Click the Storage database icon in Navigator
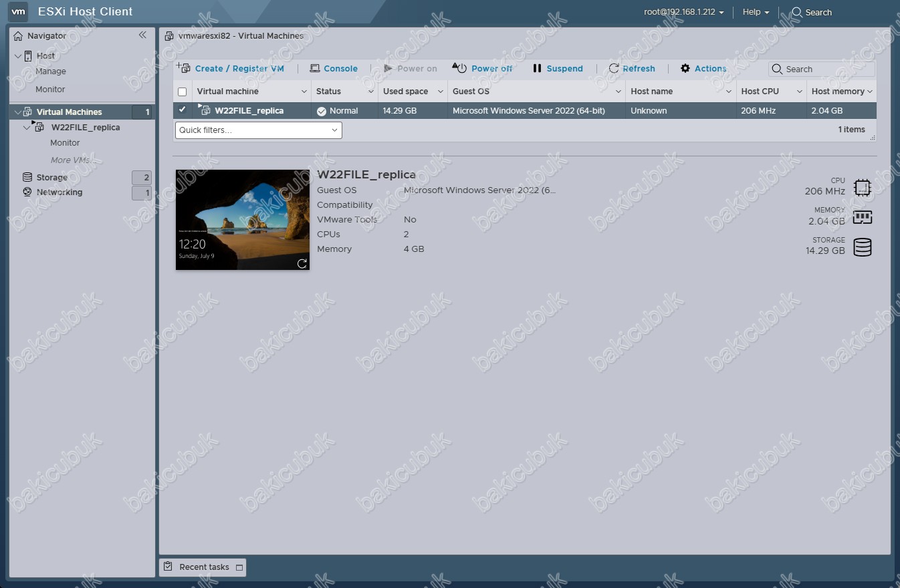Image resolution: width=900 pixels, height=588 pixels. (27, 177)
